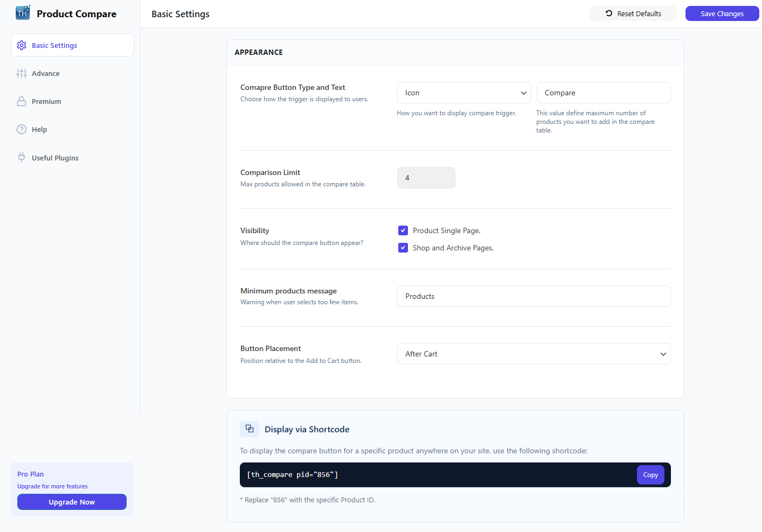Click Upgrade Now in the Pro Plan box
This screenshot has height=532, width=762.
coord(72,501)
